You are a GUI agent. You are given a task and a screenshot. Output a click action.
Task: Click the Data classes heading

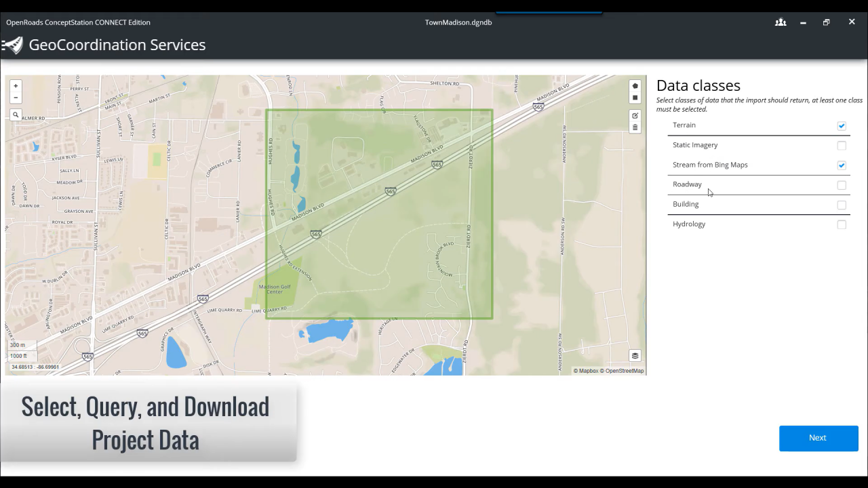point(698,85)
